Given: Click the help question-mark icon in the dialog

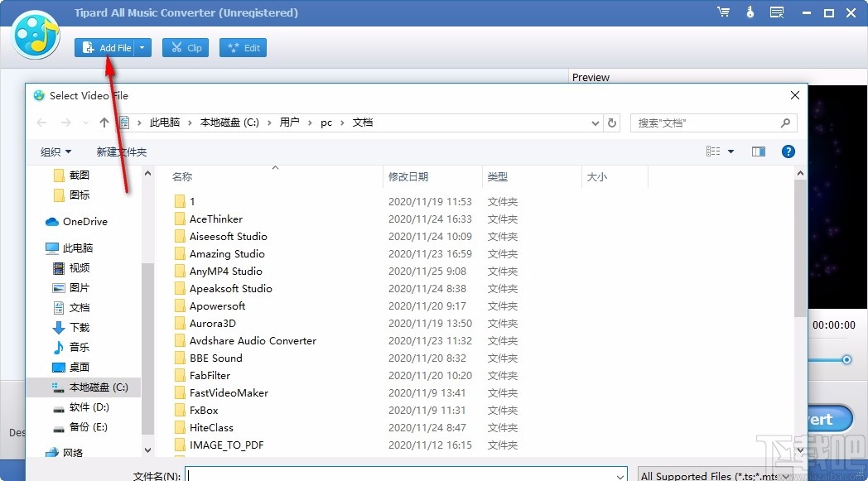Looking at the screenshot, I should [x=788, y=152].
